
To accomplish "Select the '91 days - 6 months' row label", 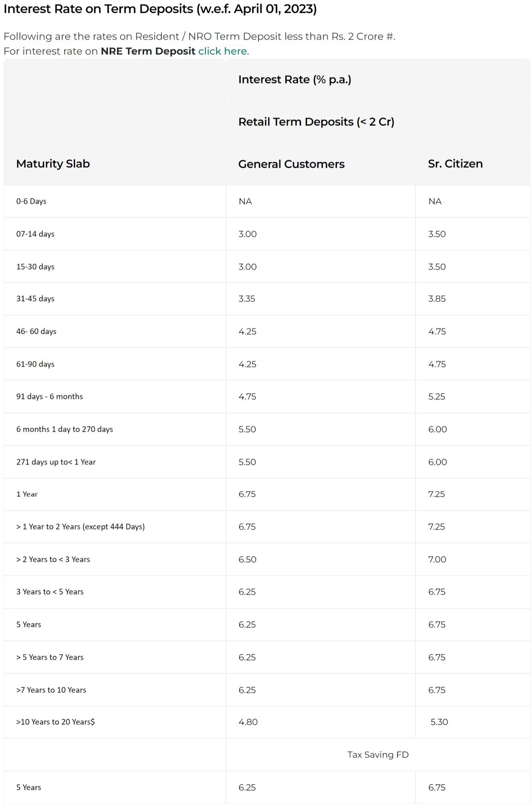I will (49, 397).
